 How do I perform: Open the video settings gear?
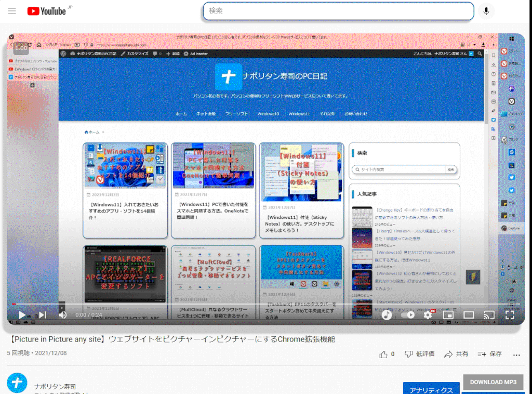[x=428, y=315]
